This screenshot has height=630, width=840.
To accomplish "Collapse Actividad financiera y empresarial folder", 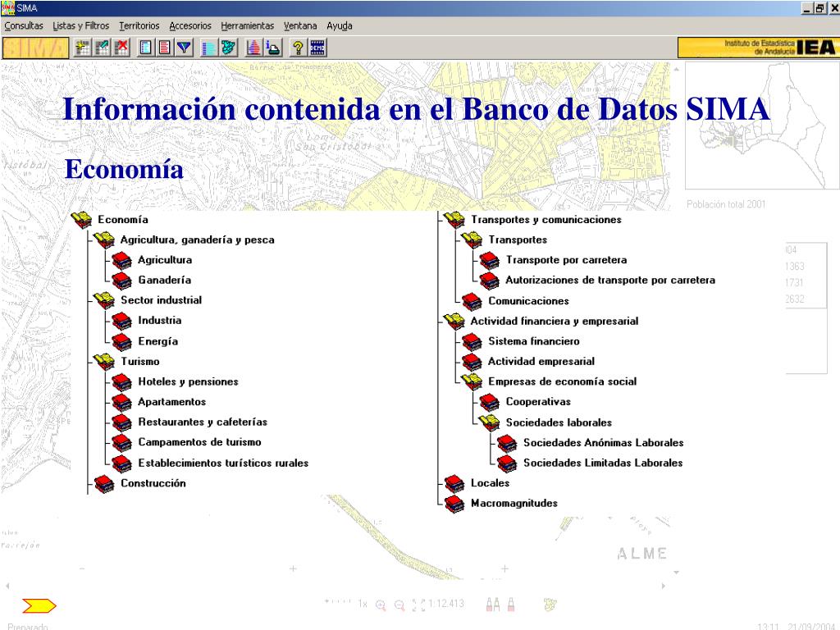I will coord(454,321).
